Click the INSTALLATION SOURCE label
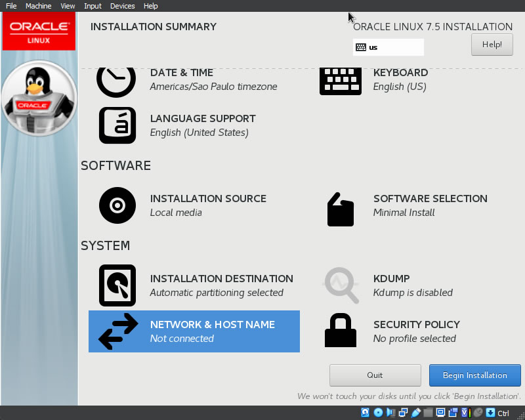 pyautogui.click(x=208, y=199)
